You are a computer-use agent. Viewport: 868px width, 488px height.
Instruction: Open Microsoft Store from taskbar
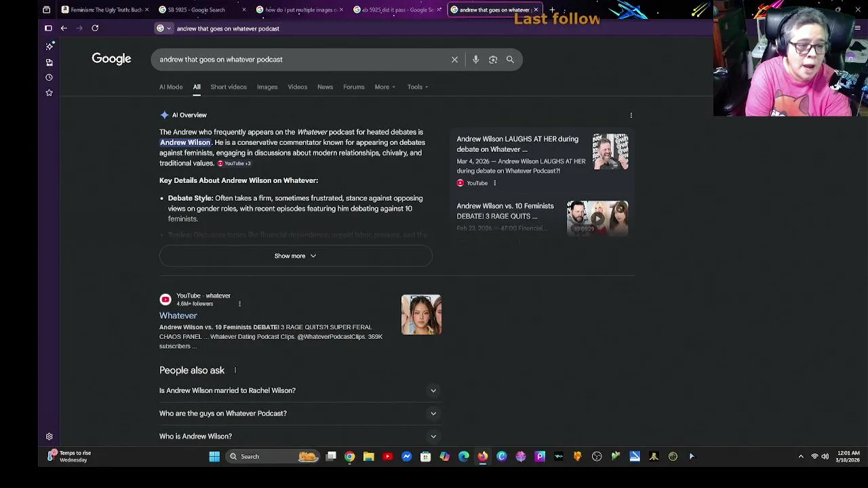click(425, 456)
